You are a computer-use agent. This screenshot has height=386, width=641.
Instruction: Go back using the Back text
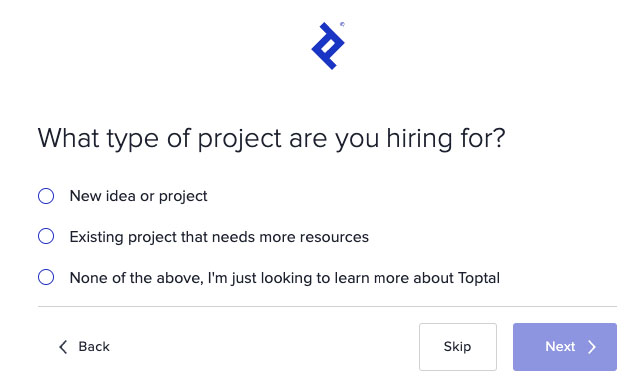coord(94,347)
